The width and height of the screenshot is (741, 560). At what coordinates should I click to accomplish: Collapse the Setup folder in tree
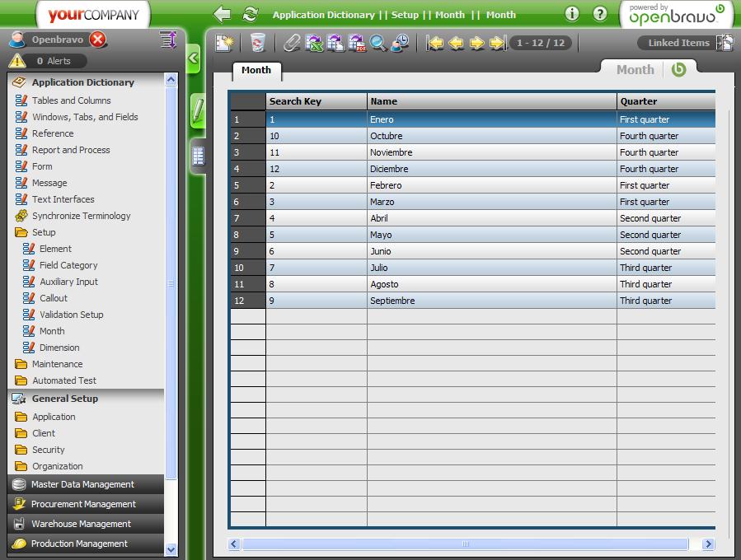(x=43, y=232)
